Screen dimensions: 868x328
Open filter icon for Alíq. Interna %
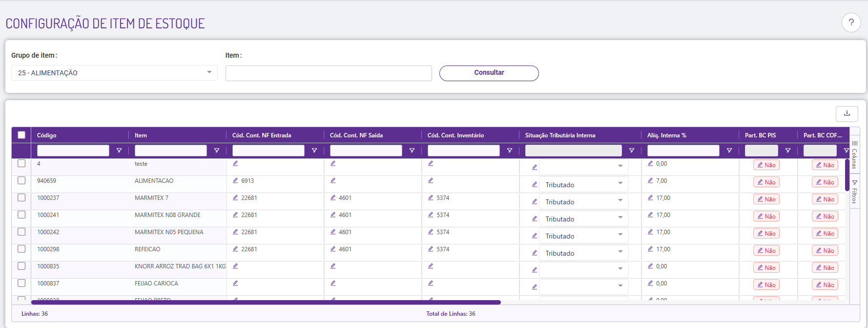[x=729, y=151]
